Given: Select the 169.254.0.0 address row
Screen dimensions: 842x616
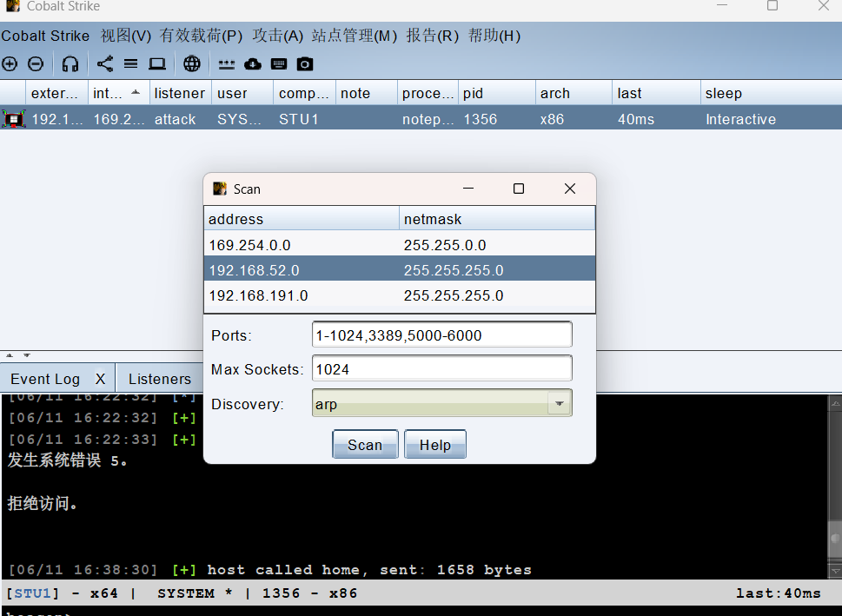Looking at the screenshot, I should [x=400, y=245].
